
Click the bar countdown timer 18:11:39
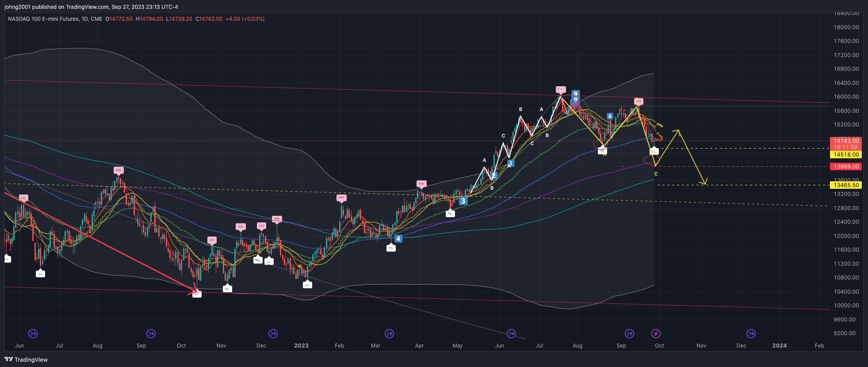pos(845,147)
